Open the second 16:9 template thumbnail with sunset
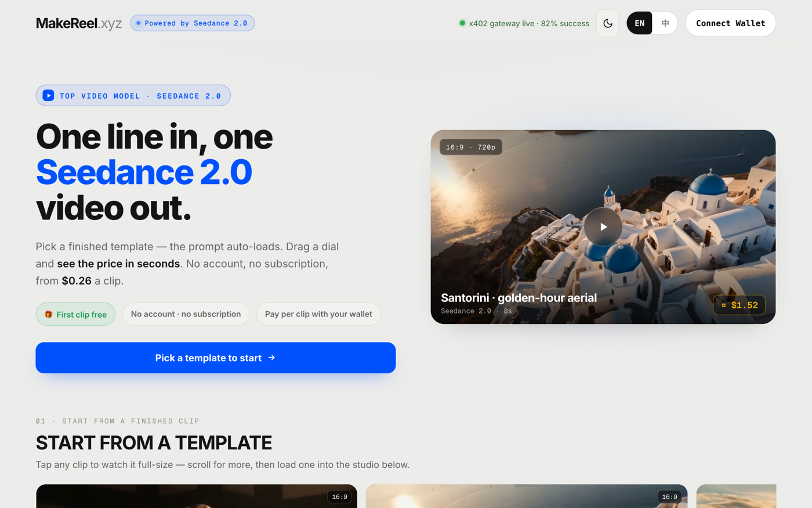 [x=527, y=496]
